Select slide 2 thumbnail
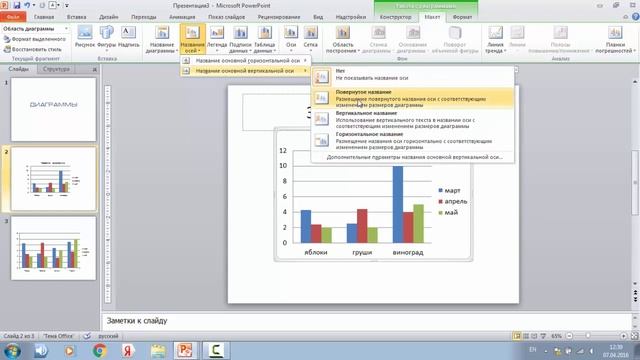 pyautogui.click(x=53, y=179)
